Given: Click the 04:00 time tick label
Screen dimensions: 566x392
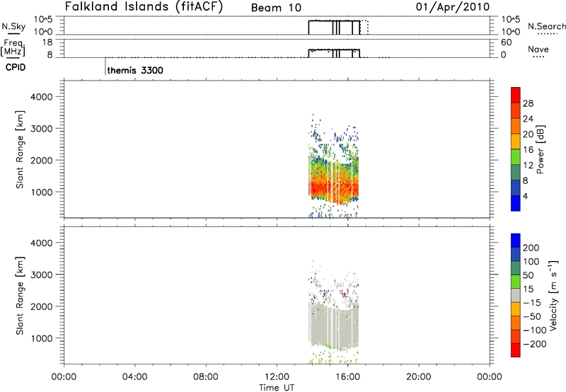Looking at the screenshot, I should coord(134,377).
